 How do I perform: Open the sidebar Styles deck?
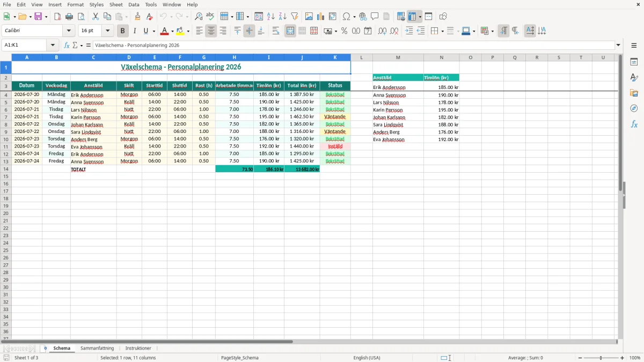click(634, 78)
